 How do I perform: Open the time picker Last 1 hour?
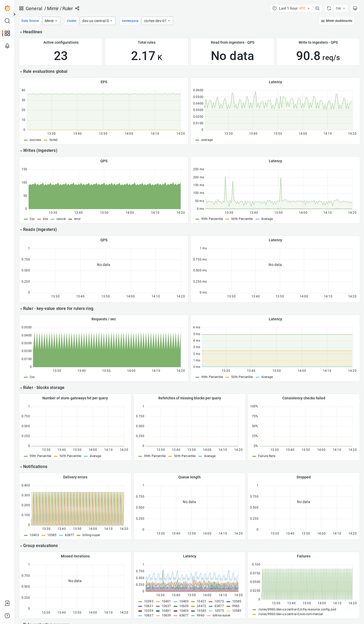click(x=291, y=8)
